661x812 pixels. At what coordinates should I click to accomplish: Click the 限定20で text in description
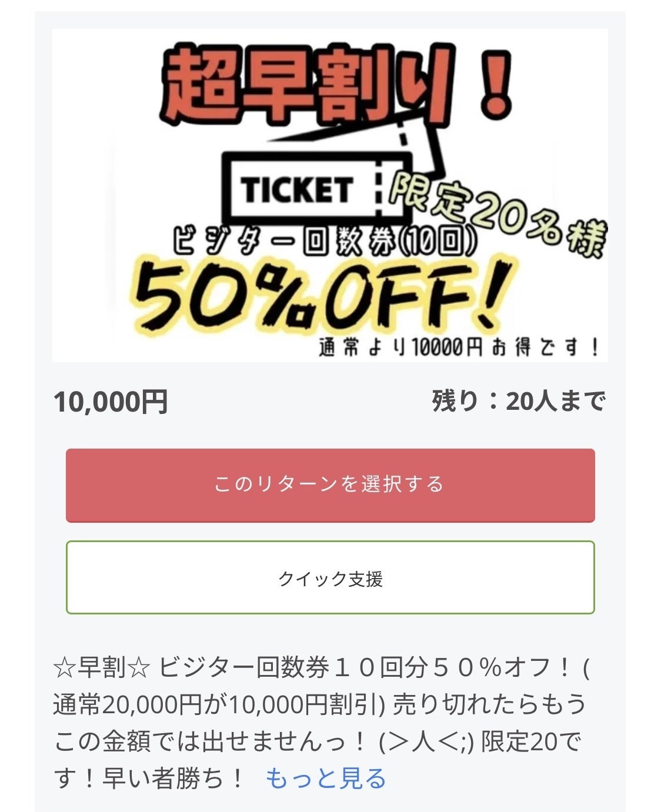(x=530, y=741)
